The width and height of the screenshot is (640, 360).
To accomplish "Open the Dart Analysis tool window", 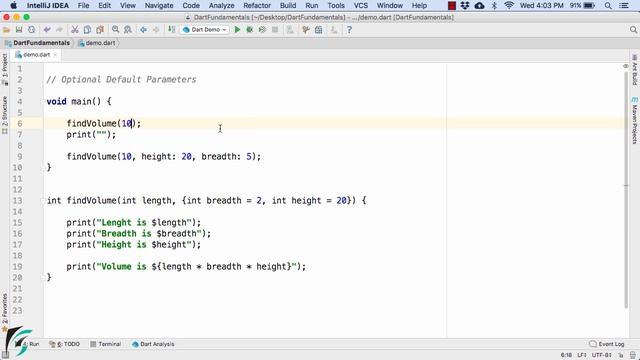I will pos(153,344).
